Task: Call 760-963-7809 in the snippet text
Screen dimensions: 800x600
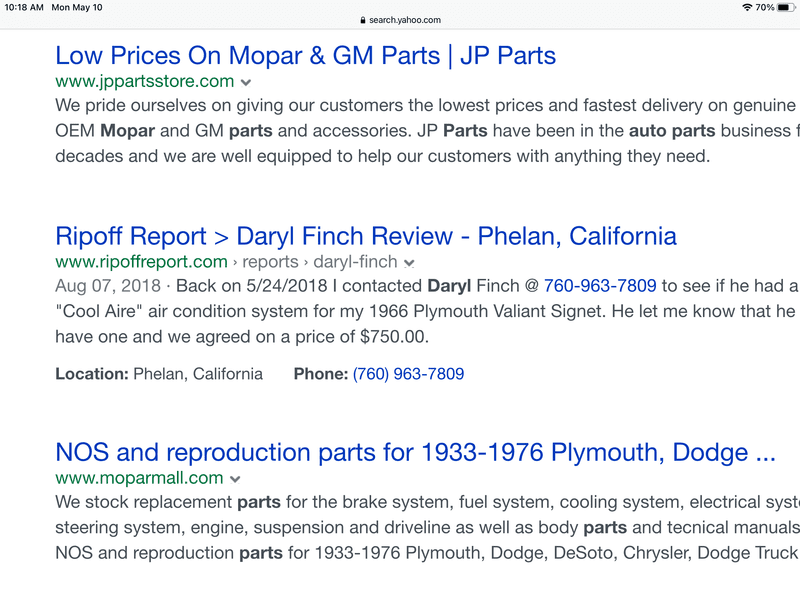Action: pos(600,286)
